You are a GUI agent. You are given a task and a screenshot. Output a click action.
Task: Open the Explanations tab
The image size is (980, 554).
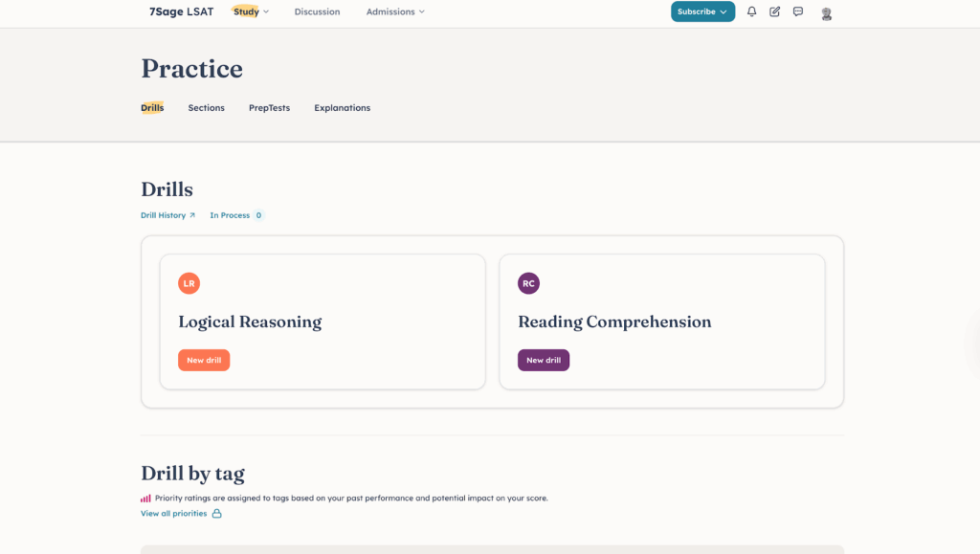click(342, 108)
